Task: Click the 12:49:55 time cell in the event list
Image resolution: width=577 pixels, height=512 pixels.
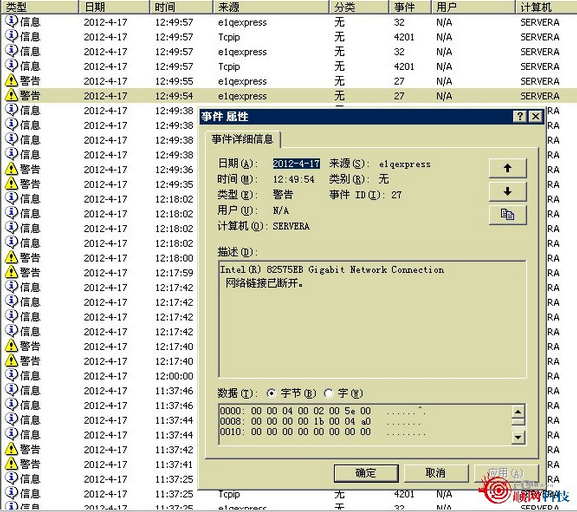Action: point(174,81)
